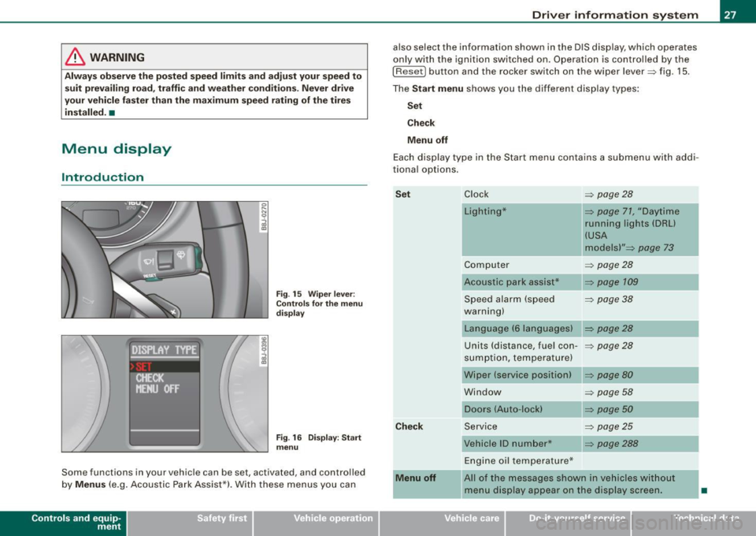Jump to page 80 for Wiper service position

click(x=609, y=375)
